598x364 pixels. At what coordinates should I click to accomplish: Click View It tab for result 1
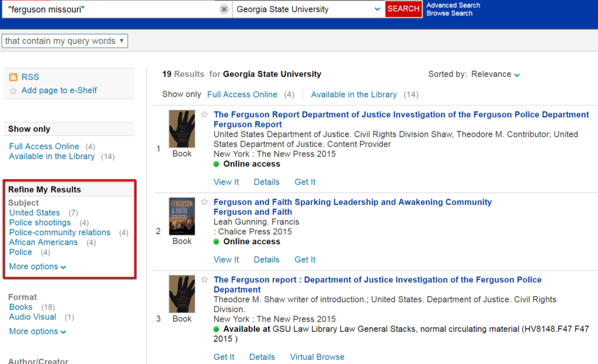pos(226,182)
